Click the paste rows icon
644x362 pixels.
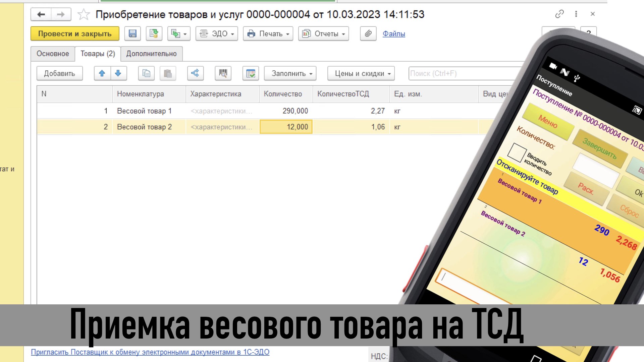click(x=168, y=73)
